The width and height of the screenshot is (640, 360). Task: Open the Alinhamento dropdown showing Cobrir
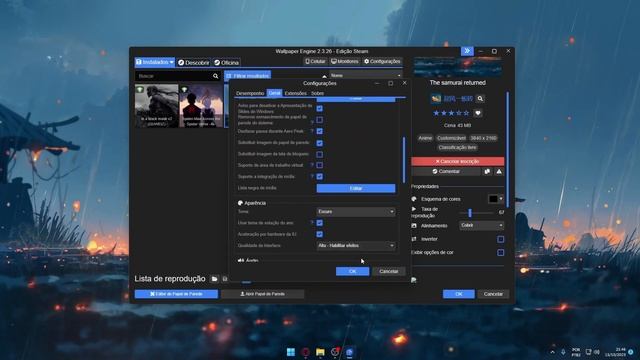click(x=482, y=225)
